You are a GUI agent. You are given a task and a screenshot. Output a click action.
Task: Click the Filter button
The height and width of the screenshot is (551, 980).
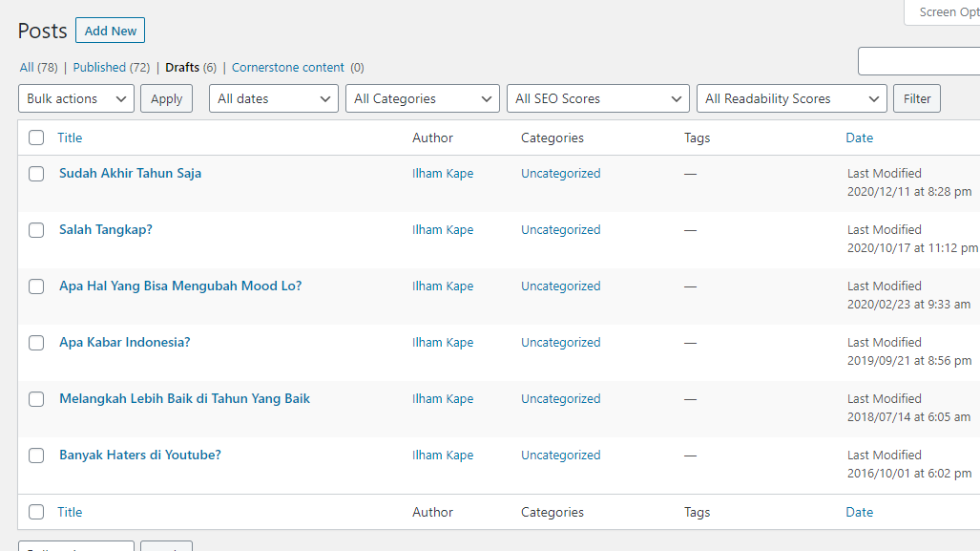(x=917, y=99)
